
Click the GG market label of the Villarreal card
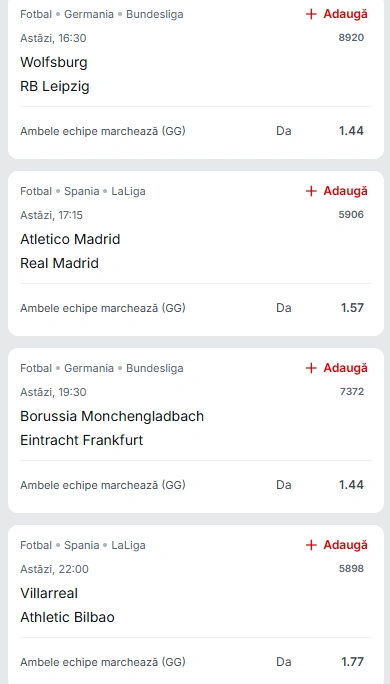pyautogui.click(x=103, y=662)
